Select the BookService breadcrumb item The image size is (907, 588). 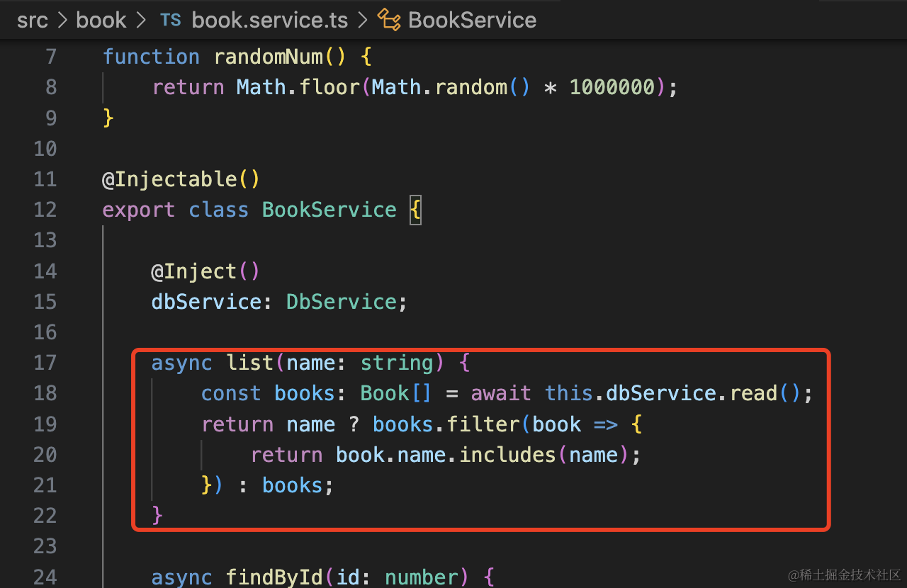point(472,20)
